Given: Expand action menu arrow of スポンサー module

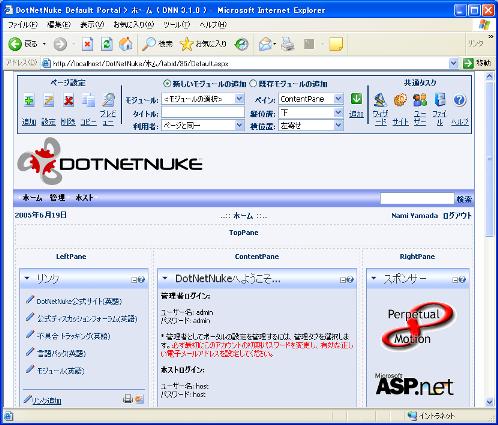Looking at the screenshot, I should 374,278.
